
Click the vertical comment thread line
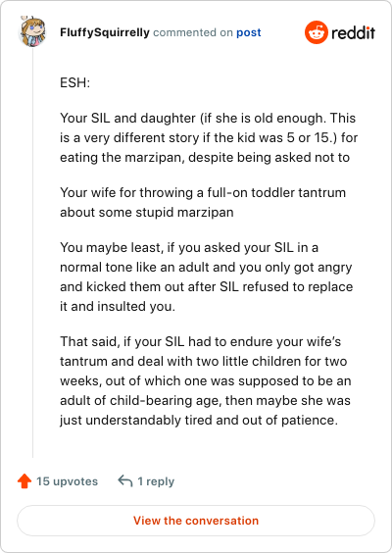coord(32,252)
